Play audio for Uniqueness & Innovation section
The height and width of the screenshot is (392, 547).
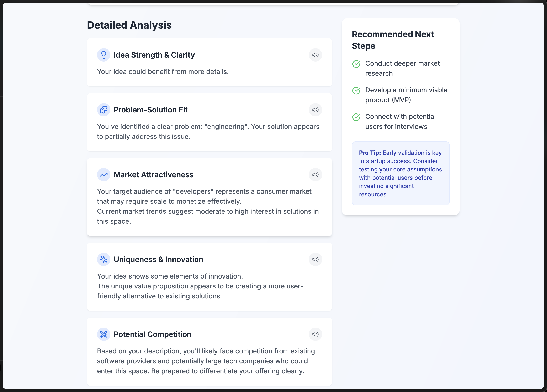coord(315,259)
